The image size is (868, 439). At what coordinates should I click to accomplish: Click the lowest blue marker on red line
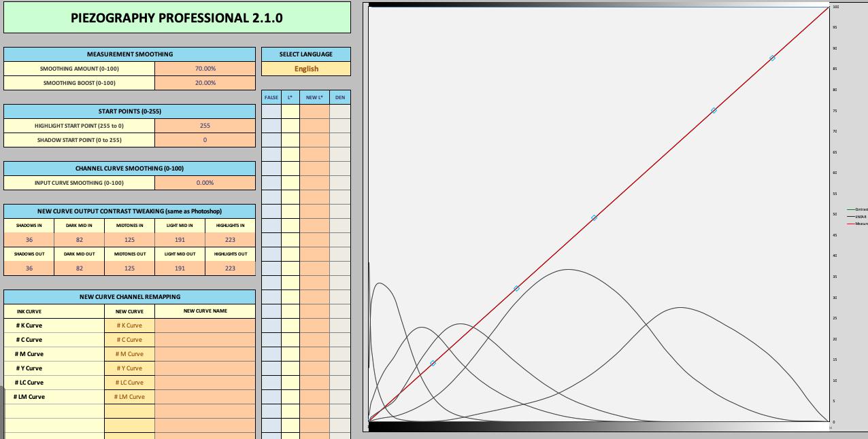pos(433,364)
